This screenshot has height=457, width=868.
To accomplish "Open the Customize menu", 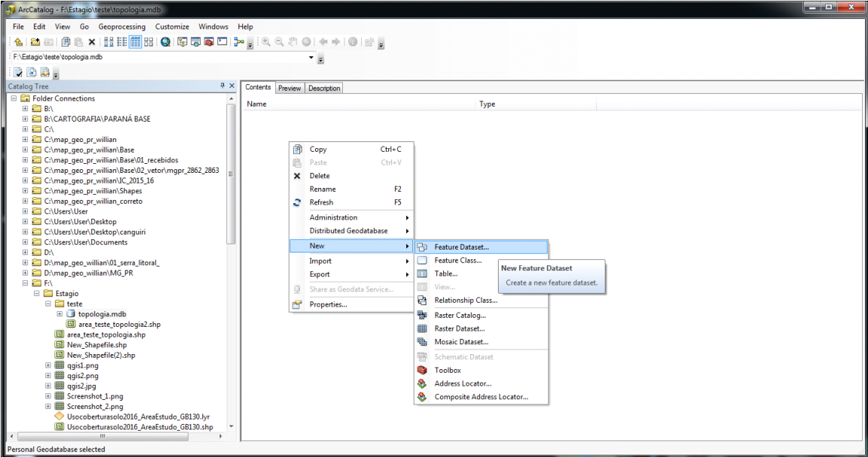I will (172, 26).
